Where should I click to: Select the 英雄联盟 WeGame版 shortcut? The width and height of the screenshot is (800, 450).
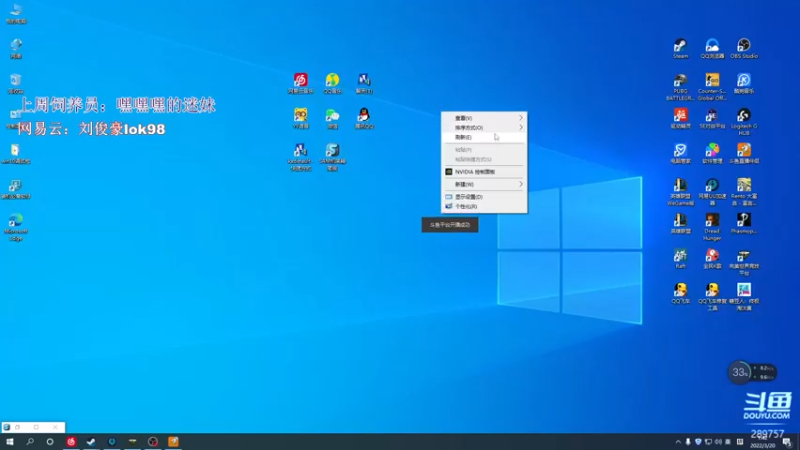pyautogui.click(x=680, y=192)
